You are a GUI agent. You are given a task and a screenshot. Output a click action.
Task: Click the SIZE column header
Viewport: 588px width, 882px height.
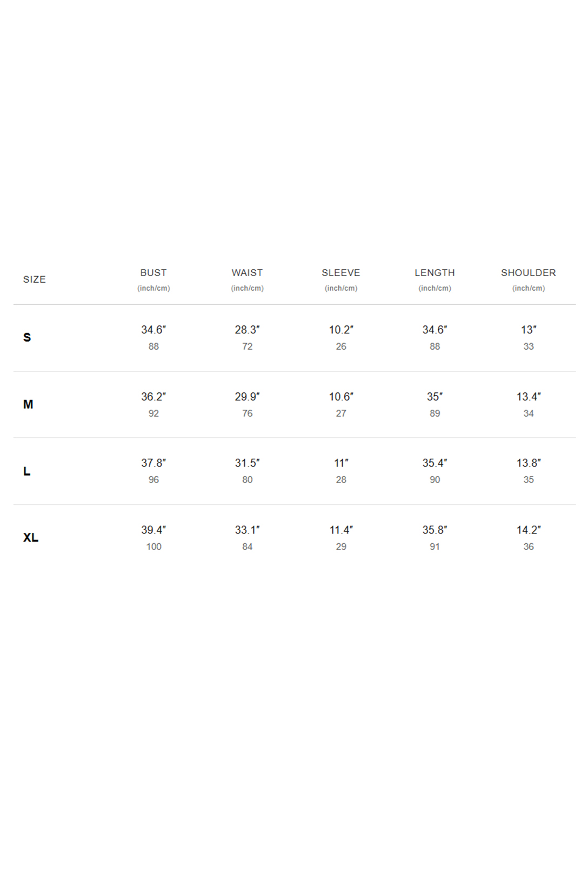pos(34,279)
